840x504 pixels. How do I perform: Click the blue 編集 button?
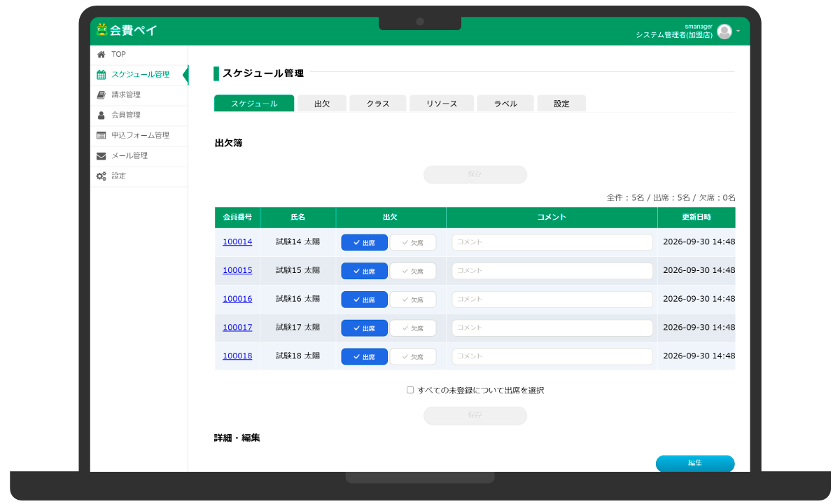click(x=695, y=463)
